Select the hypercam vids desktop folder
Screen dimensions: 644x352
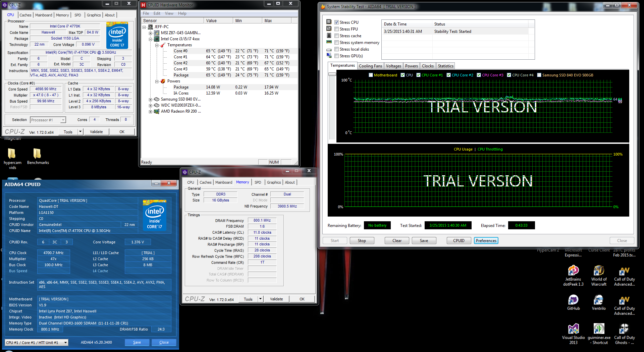point(12,159)
